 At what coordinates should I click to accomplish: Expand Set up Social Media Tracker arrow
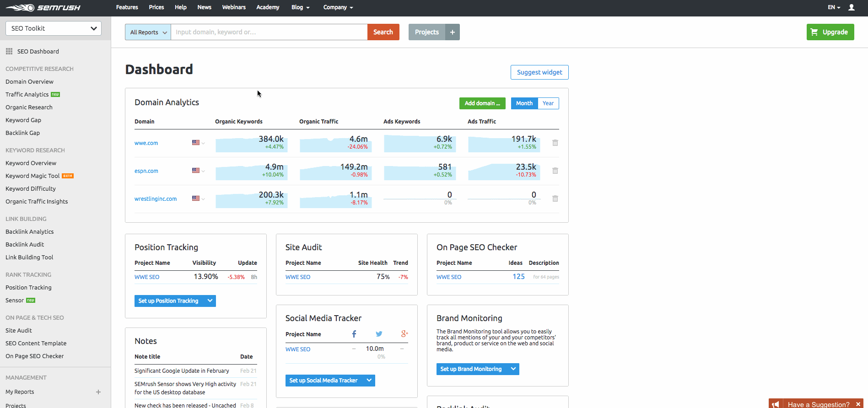coord(369,381)
